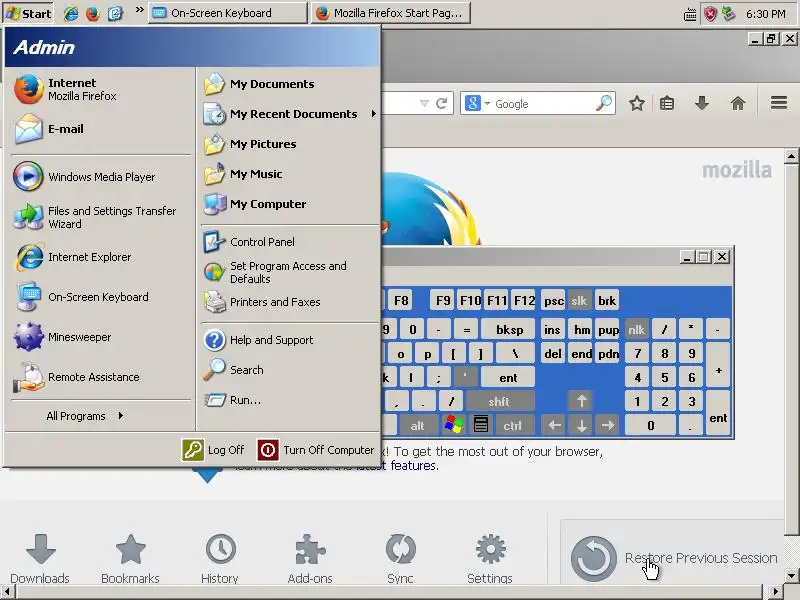
Task: Toggle the alt key on keyboard
Action: click(x=417, y=426)
